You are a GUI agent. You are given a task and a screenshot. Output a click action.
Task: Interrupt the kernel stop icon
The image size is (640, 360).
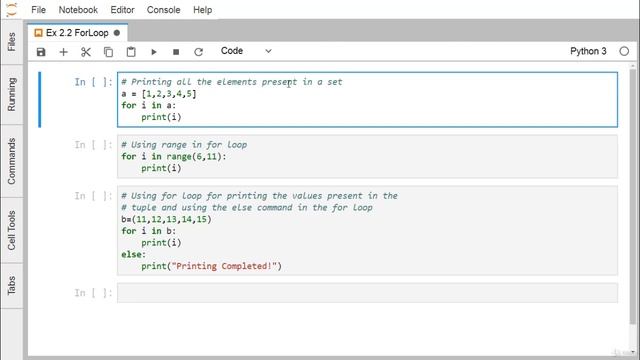(176, 52)
